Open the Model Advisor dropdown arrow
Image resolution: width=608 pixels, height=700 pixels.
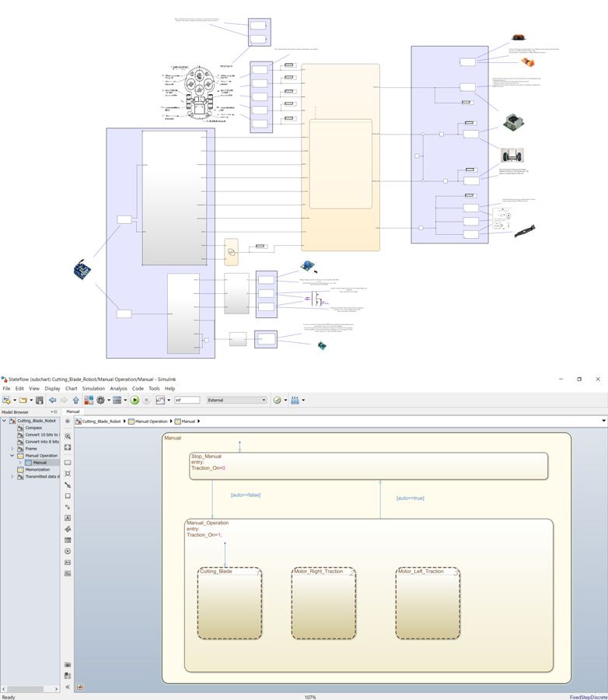pos(285,400)
